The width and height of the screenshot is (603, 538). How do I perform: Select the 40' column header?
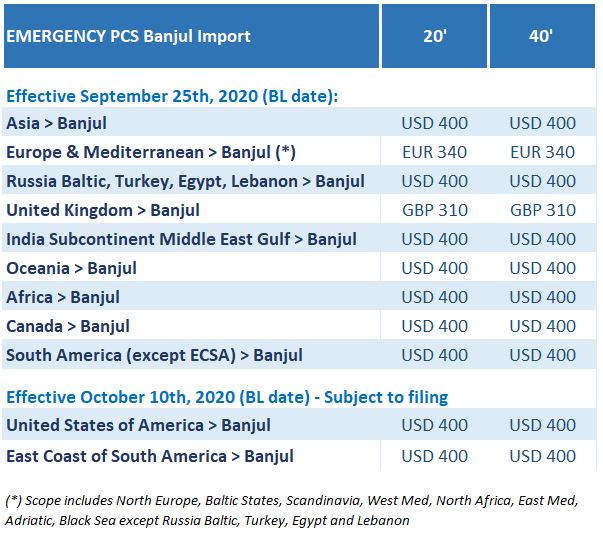click(x=542, y=37)
